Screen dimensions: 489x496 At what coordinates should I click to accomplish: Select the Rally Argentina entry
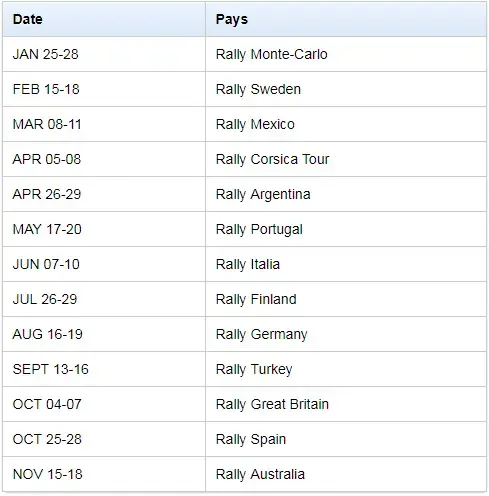346,194
